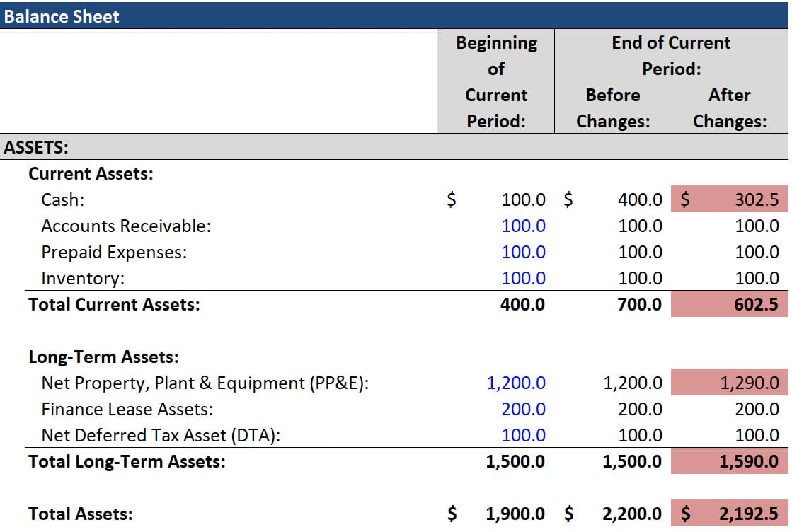The image size is (792, 532).
Task: Click highlighted Total Long-Term Assets 1,590.0
Action: 730,461
